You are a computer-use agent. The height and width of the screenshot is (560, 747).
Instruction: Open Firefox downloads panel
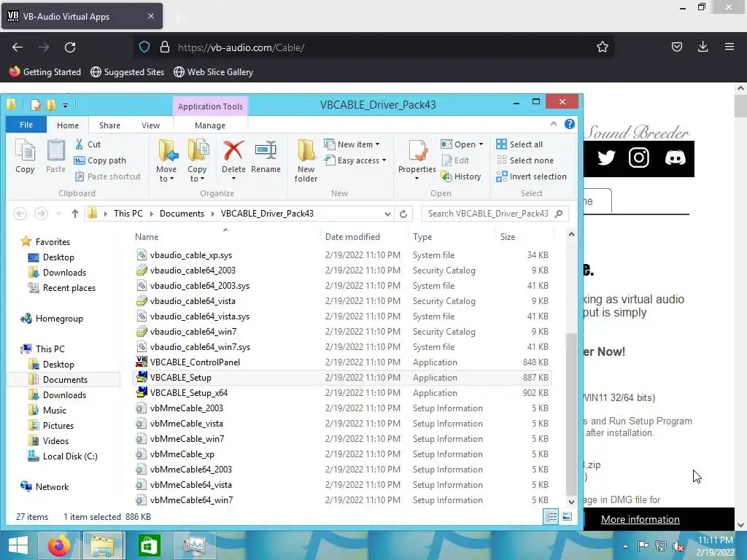point(703,47)
